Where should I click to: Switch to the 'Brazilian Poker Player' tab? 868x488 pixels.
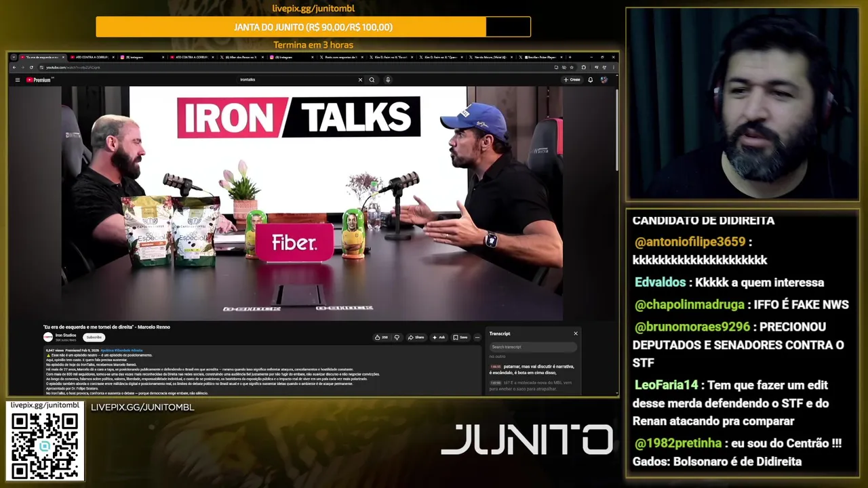point(540,58)
